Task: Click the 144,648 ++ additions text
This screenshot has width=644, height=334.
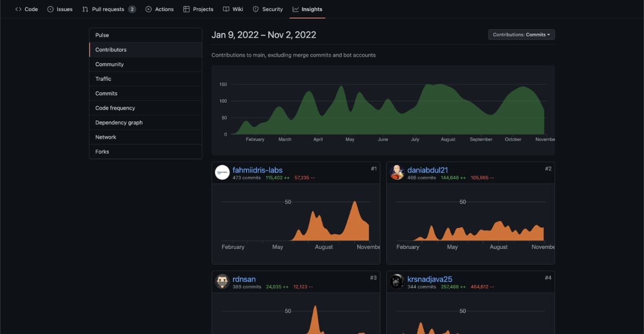Action: tap(453, 178)
